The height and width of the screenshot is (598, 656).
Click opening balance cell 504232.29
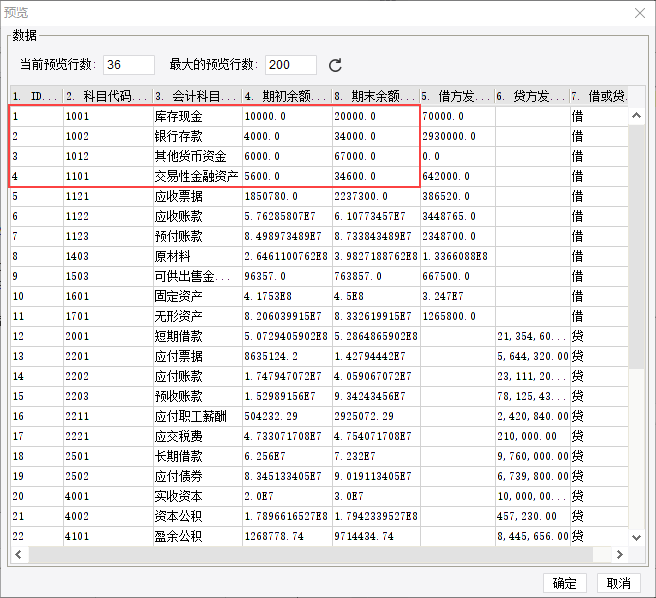(287, 416)
